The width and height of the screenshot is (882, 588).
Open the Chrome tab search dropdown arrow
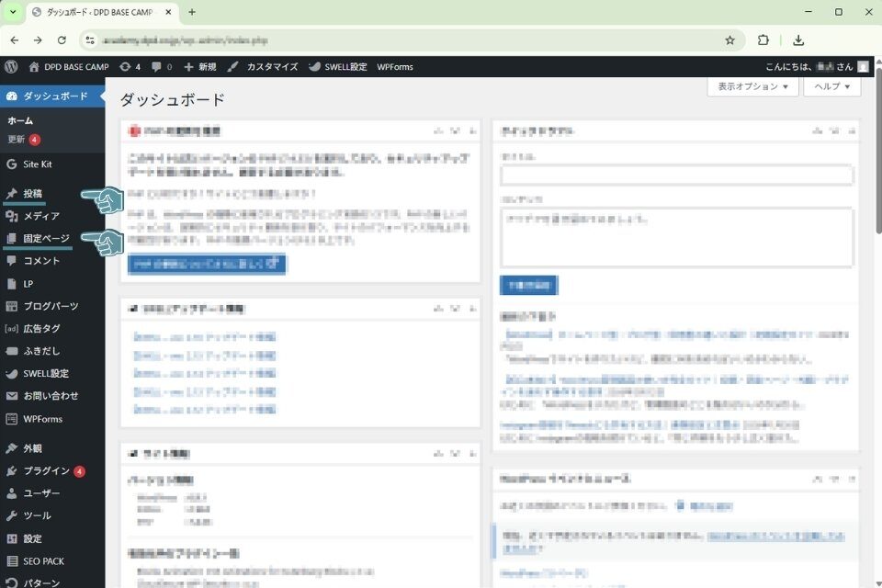(13, 12)
